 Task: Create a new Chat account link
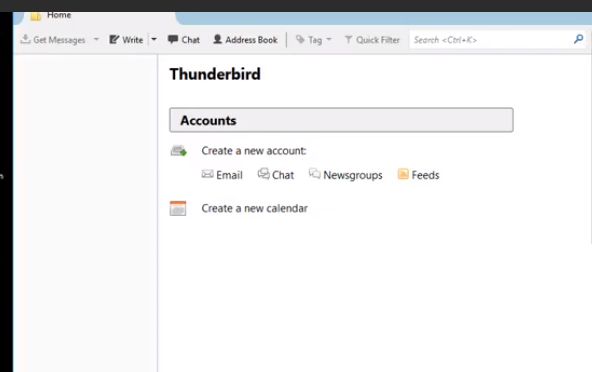tap(283, 175)
